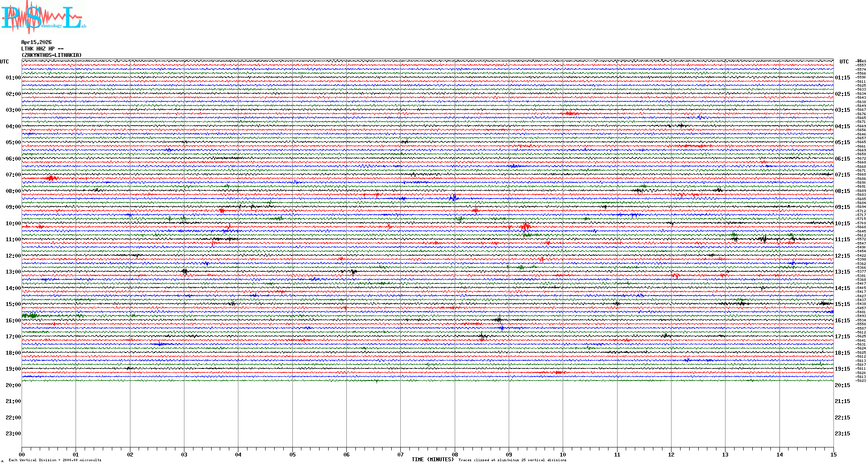Click minute 00 on bottom time axis
868x466 pixels.
[x=22, y=455]
